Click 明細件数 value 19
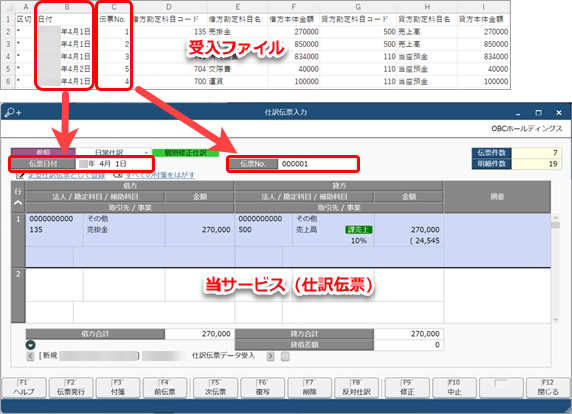This screenshot has width=572, height=414. [x=536, y=164]
